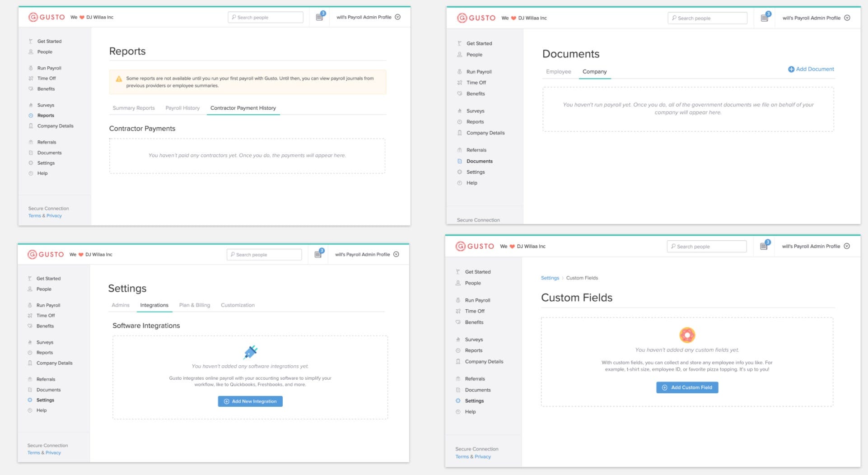Viewport: 868px width, 475px height.
Task: Click the Time Off sidebar icon on the Software Integrations page
Action: coord(30,316)
